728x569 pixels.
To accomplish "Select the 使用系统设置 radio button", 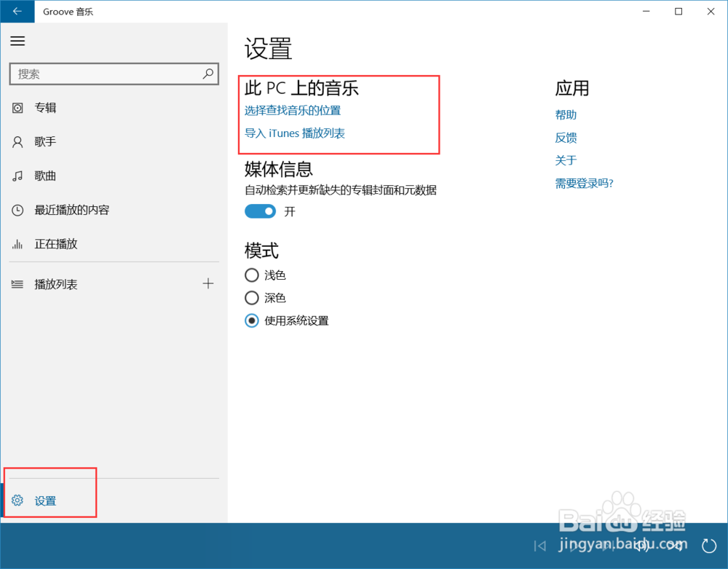I will 252,321.
